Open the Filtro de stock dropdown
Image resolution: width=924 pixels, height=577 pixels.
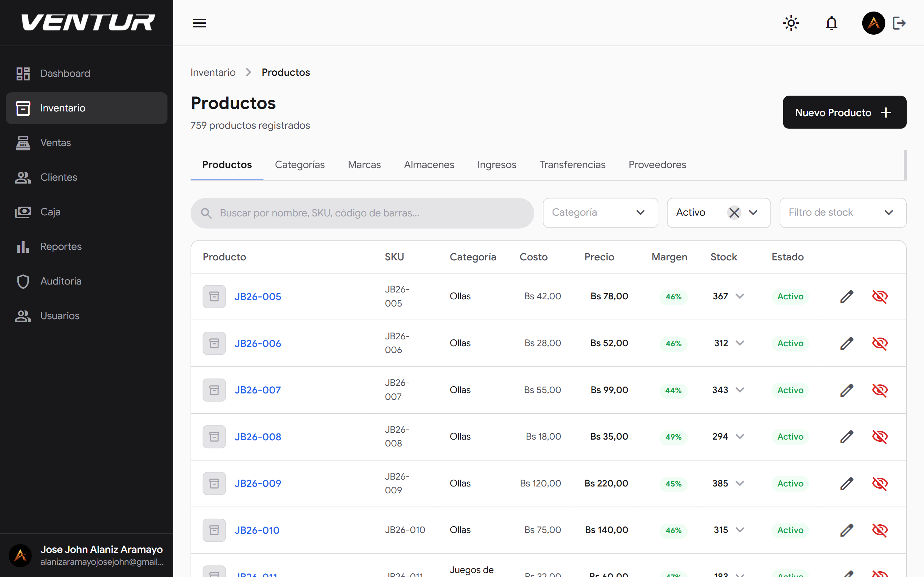(x=842, y=212)
